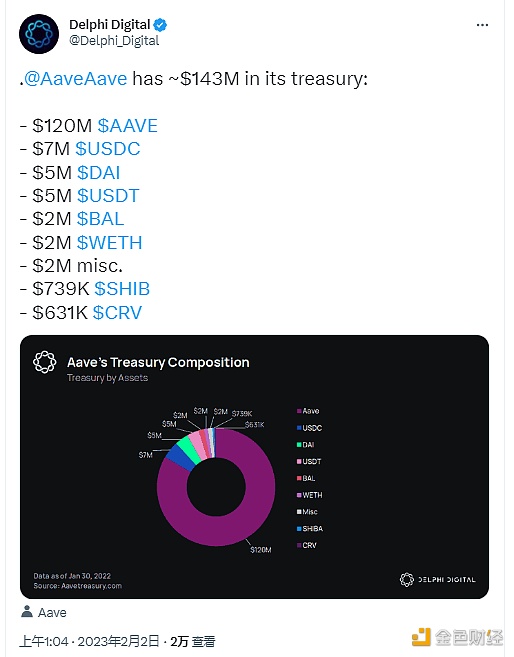Open the treasury composition chart image

tap(254, 467)
